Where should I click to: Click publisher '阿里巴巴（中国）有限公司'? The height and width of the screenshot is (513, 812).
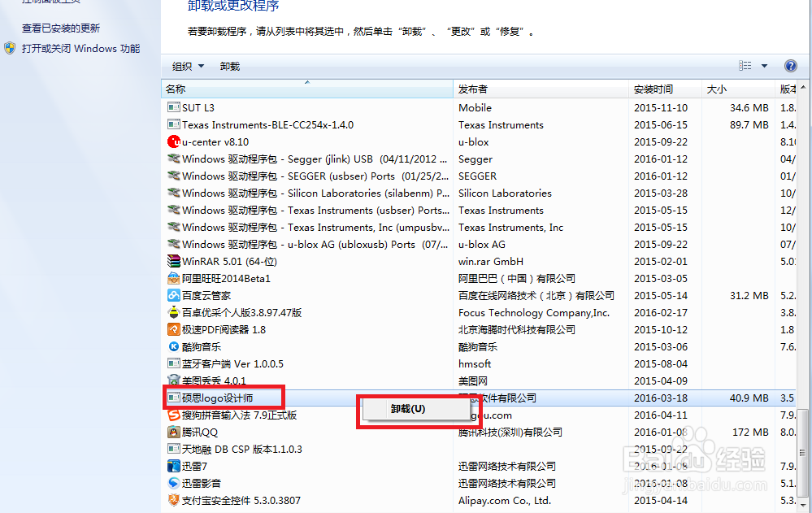[x=517, y=278]
